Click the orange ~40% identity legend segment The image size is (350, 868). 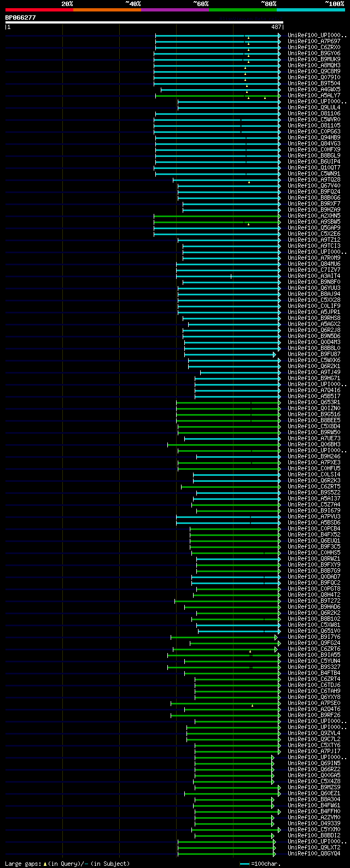point(107,10)
